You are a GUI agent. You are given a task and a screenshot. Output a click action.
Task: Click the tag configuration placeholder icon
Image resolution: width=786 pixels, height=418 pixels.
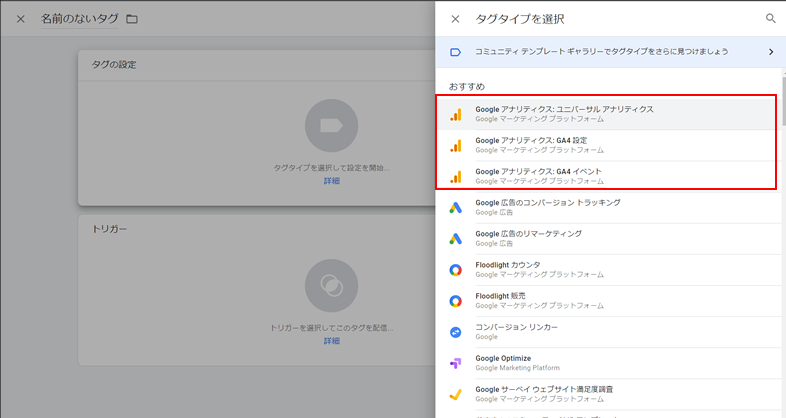point(331,126)
